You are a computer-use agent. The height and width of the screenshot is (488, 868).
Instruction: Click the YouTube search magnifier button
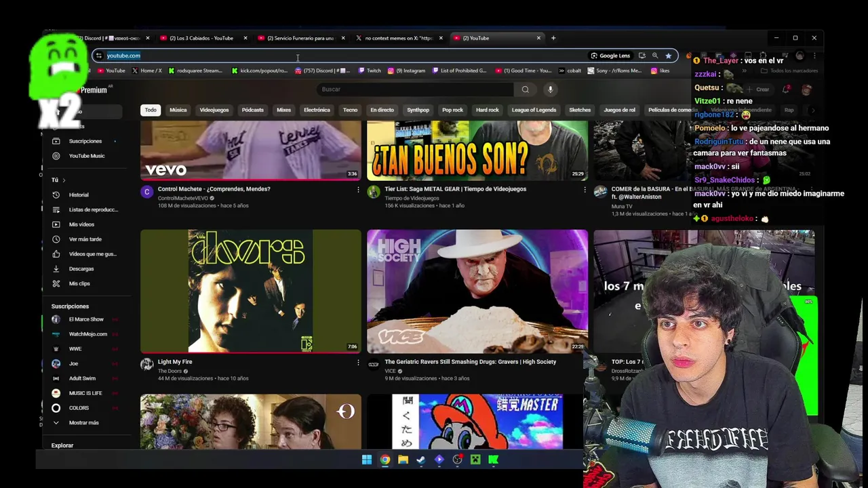pyautogui.click(x=525, y=89)
